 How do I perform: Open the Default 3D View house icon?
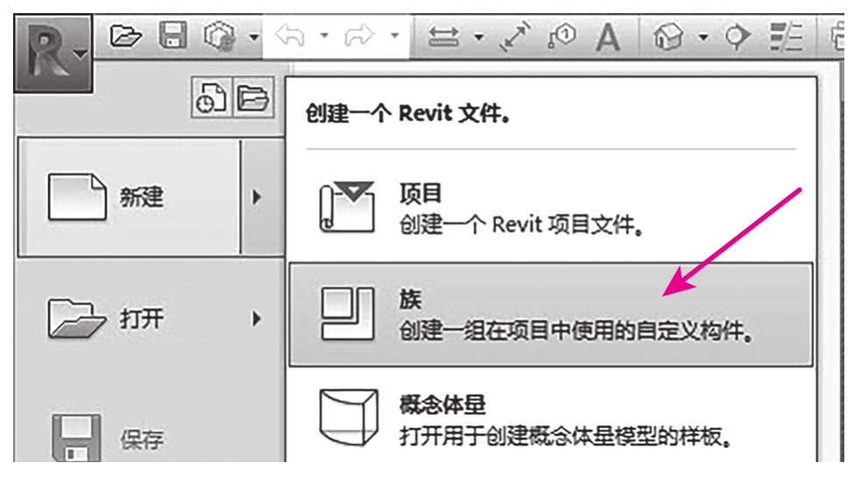pyautogui.click(x=668, y=37)
